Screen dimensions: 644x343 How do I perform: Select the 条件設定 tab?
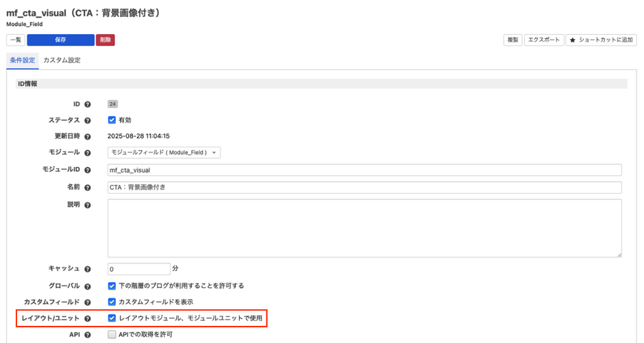pos(22,60)
